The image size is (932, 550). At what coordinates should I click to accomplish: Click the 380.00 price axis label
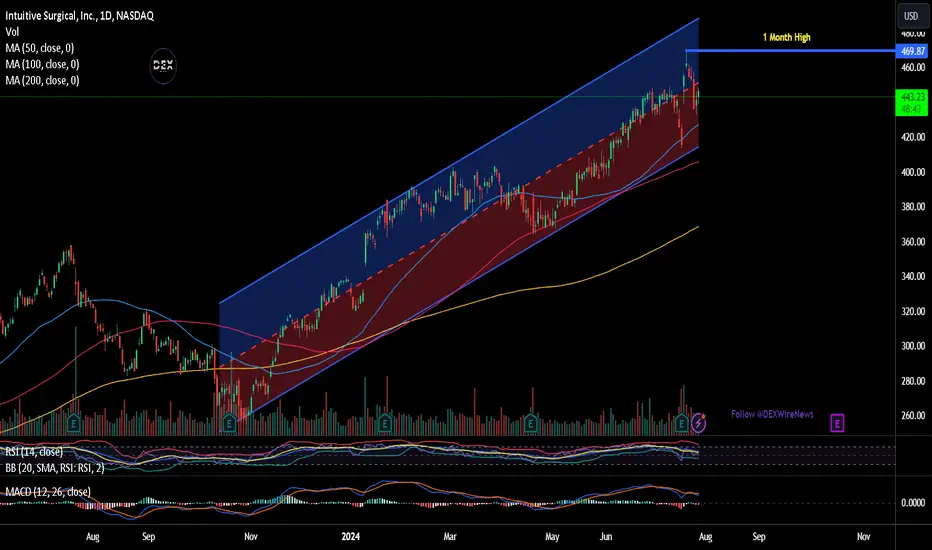click(913, 207)
